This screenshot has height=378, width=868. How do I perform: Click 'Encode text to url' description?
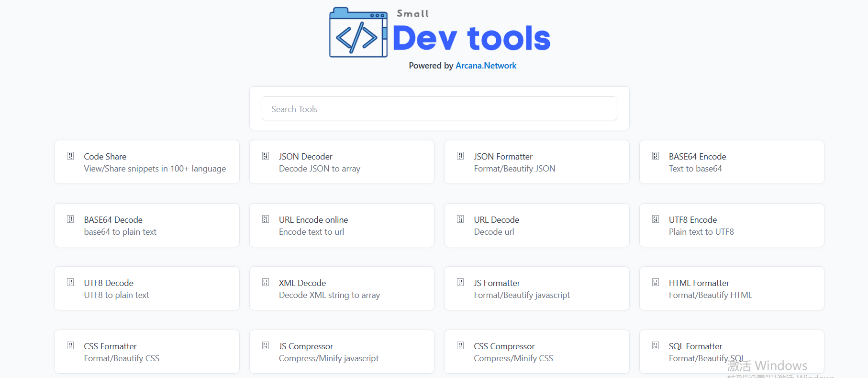[312, 232]
